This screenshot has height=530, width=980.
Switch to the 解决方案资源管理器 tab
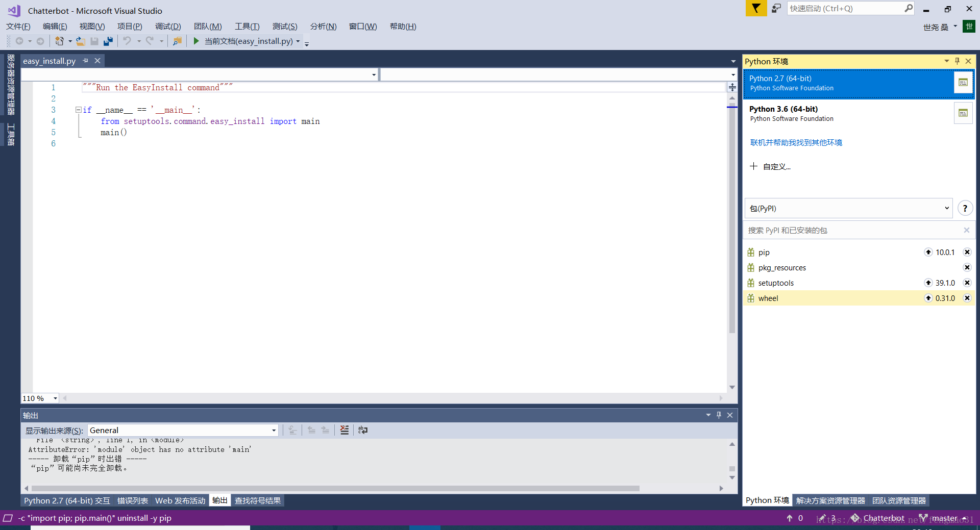(x=830, y=500)
